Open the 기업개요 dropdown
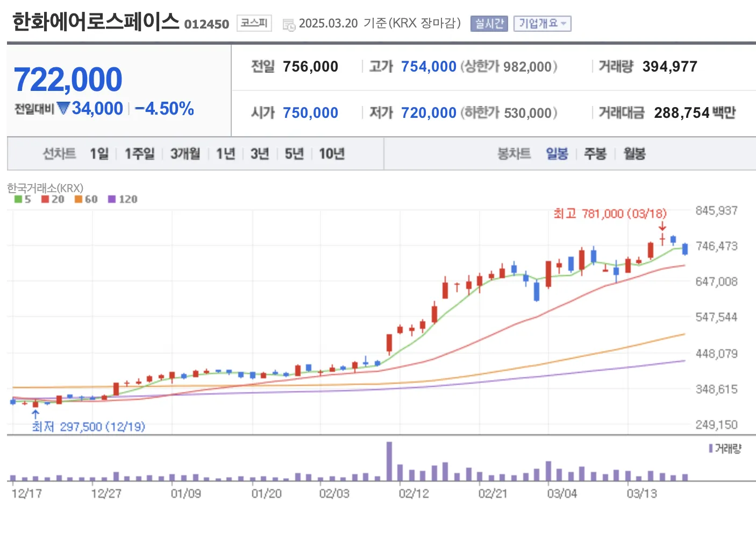The height and width of the screenshot is (536, 756). coord(542,24)
